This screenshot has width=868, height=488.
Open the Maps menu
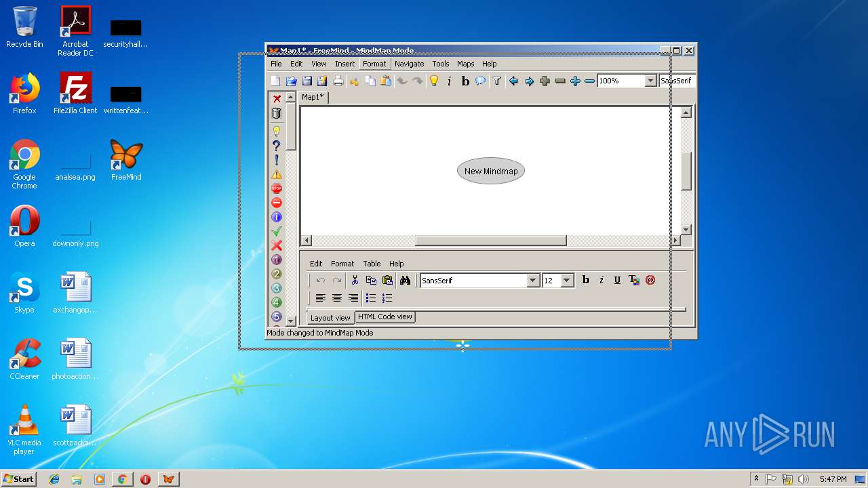[x=466, y=64]
